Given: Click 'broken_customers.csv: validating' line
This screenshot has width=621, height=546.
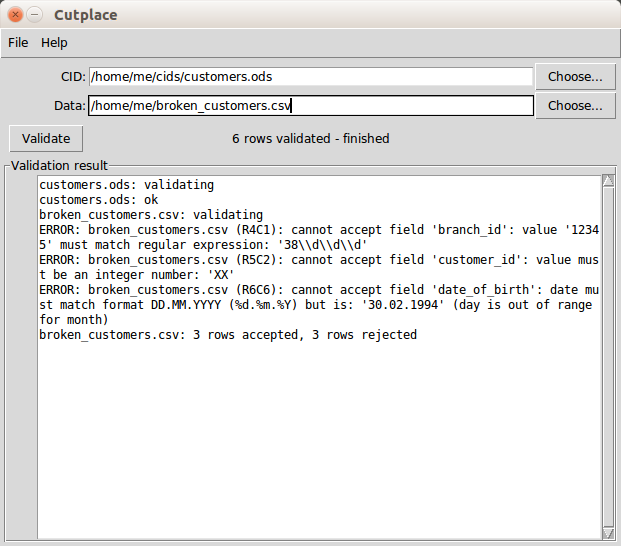Looking at the screenshot, I should pos(151,215).
